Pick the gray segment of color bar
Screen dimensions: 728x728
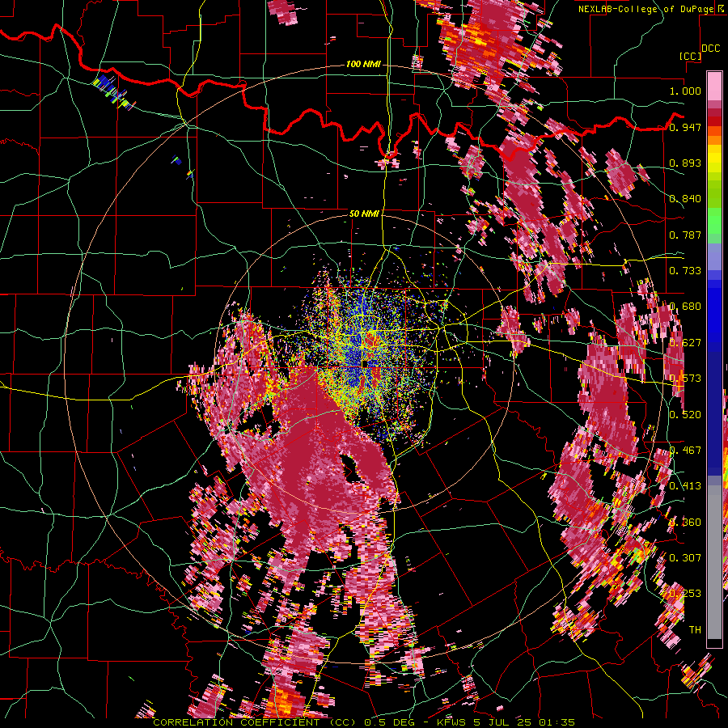click(714, 562)
